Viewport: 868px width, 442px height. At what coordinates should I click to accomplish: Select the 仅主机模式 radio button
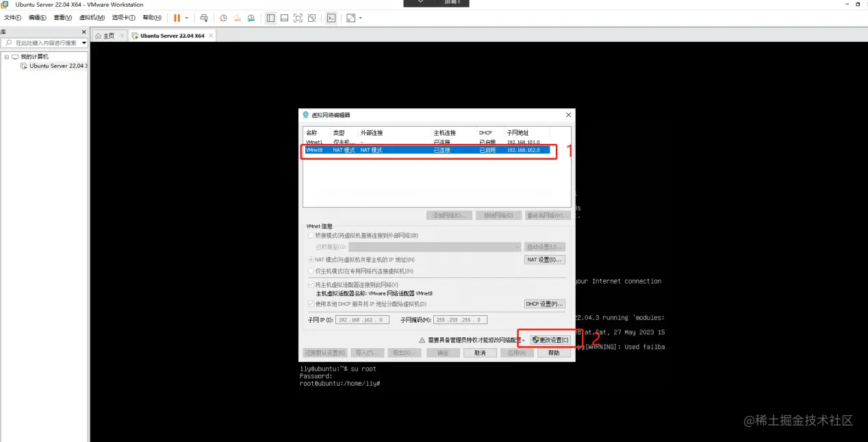[x=310, y=271]
